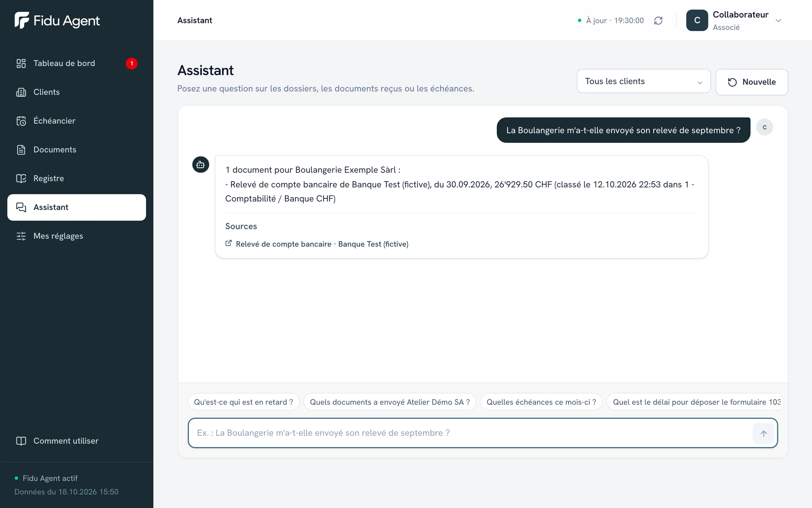Choose Quelles échéances ce mois-ci ? suggestion
Viewport: 812px width, 508px height.
coord(541,402)
